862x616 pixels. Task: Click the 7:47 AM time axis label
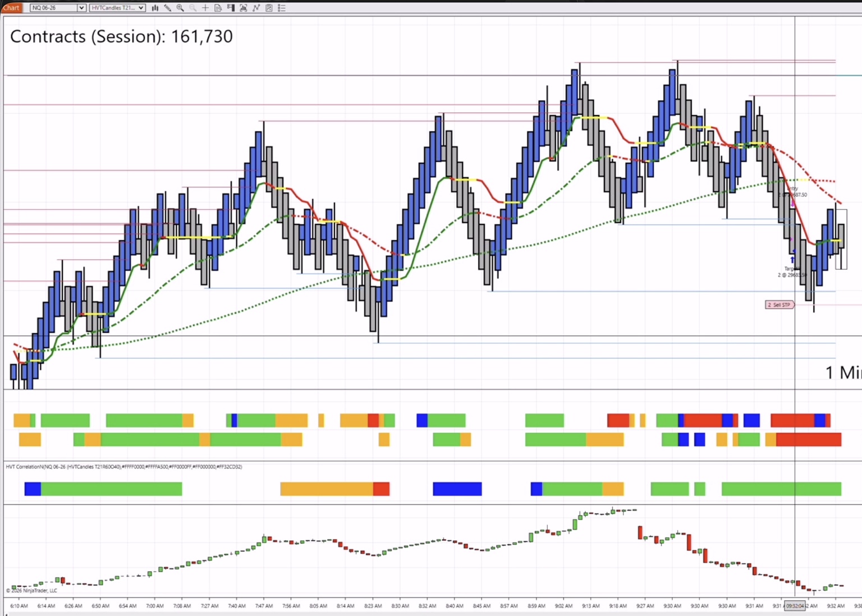click(x=264, y=606)
